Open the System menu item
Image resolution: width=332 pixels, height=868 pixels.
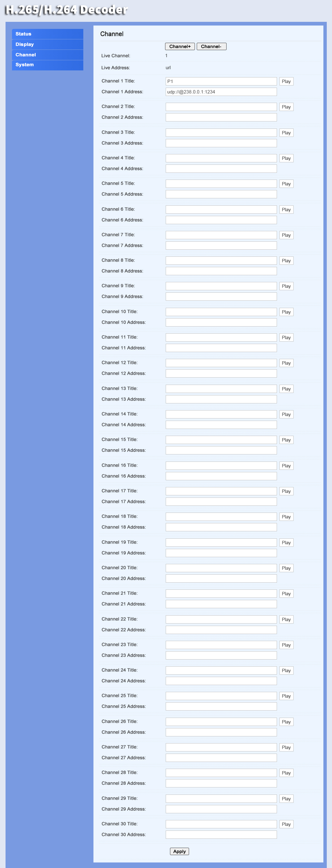[x=47, y=65]
